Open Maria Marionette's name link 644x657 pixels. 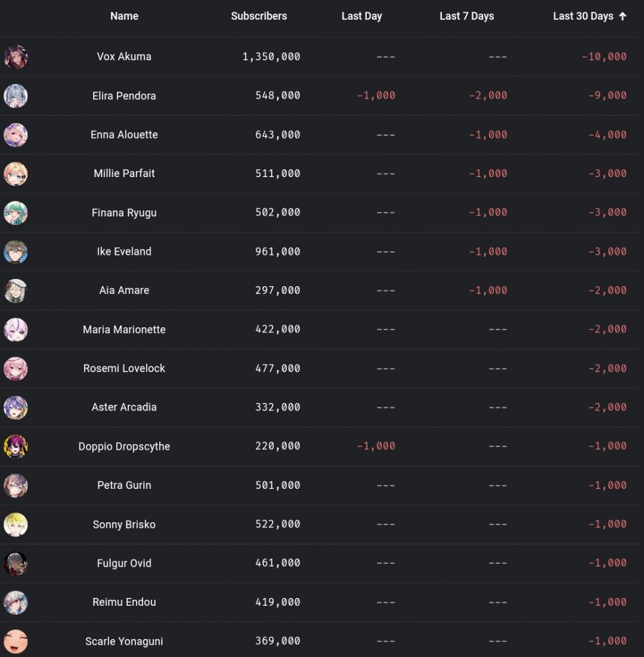(x=124, y=330)
